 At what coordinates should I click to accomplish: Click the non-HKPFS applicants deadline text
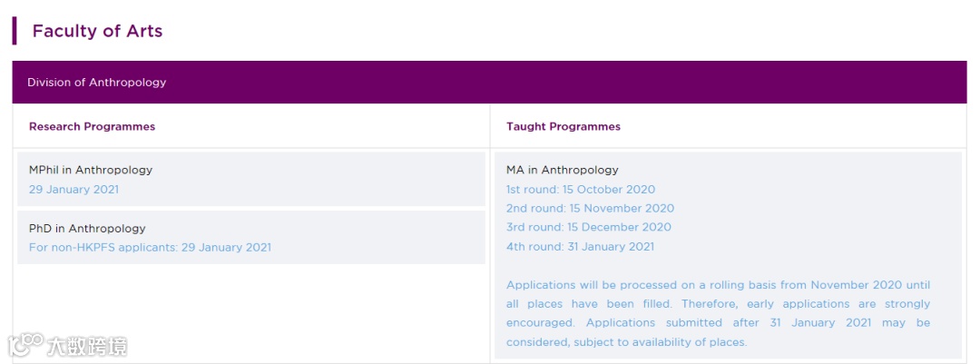[150, 248]
